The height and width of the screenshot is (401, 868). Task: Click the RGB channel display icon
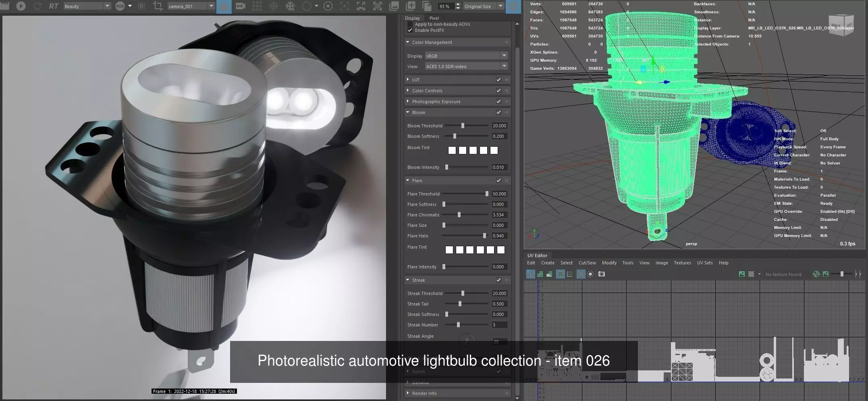click(120, 6)
